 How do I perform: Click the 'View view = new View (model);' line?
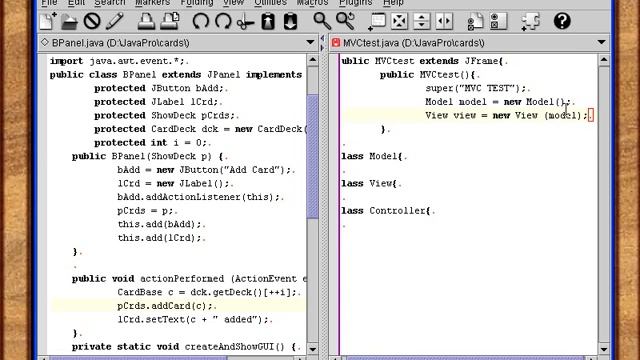[x=507, y=116]
